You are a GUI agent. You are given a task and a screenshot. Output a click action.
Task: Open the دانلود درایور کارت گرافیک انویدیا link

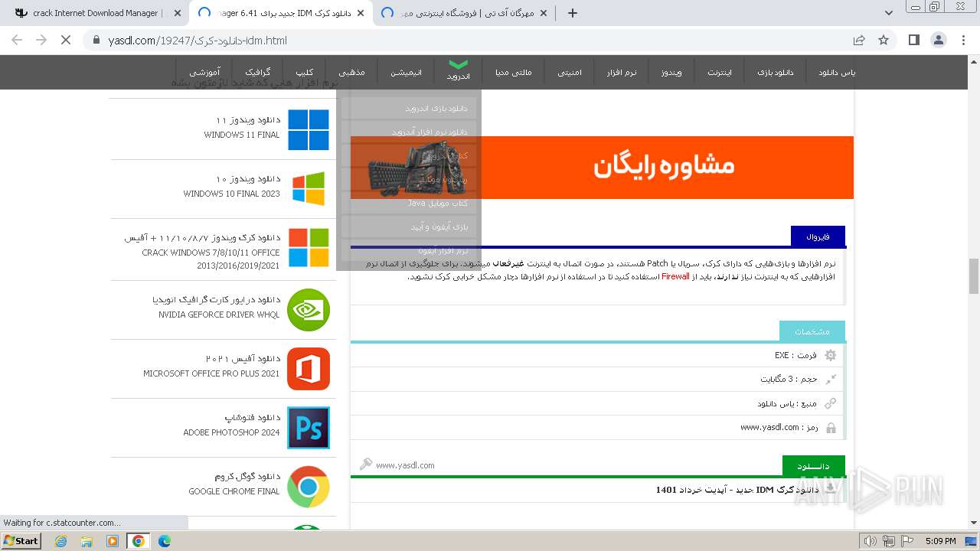click(x=217, y=300)
